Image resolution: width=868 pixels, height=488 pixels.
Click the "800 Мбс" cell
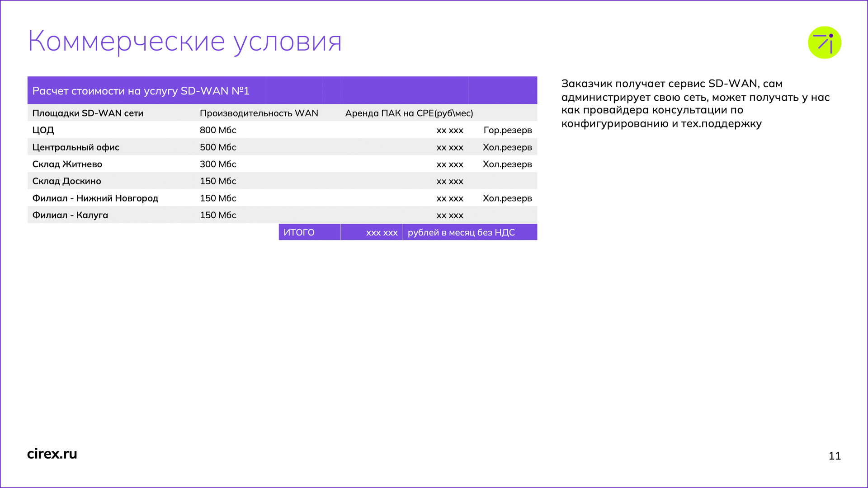pos(218,130)
